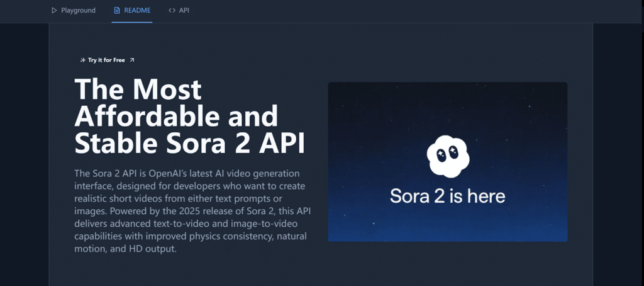This screenshot has height=286, width=644.
Task: Click the Playground play triangle icon
Action: click(x=54, y=10)
